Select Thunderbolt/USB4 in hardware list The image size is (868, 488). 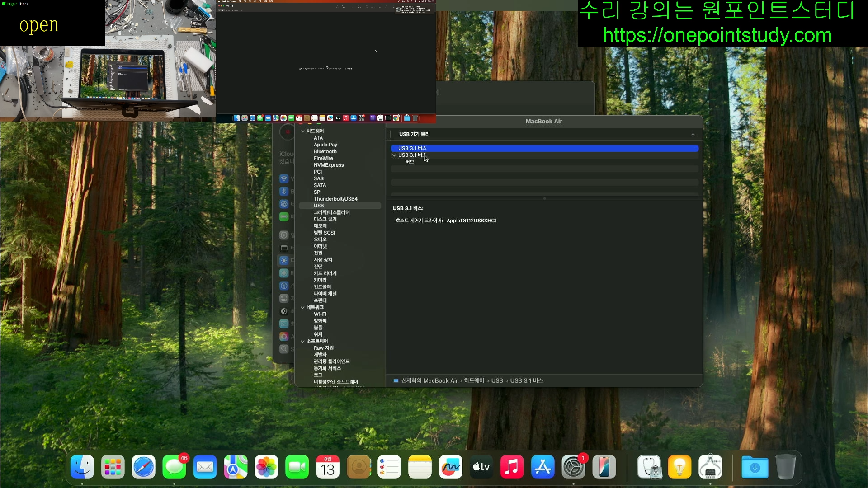[335, 199]
